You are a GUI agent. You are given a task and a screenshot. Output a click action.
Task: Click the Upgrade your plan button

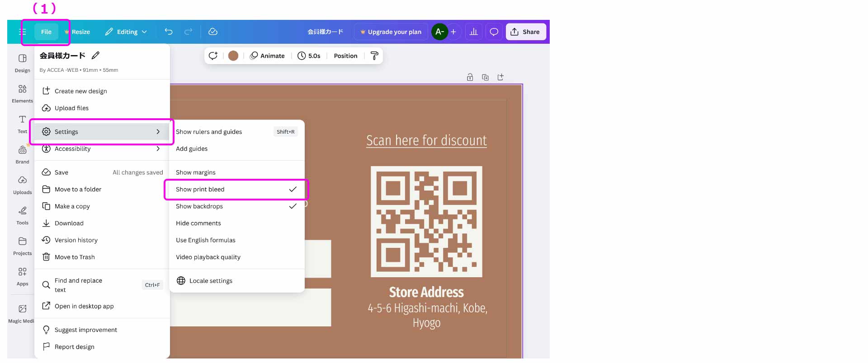pos(391,32)
